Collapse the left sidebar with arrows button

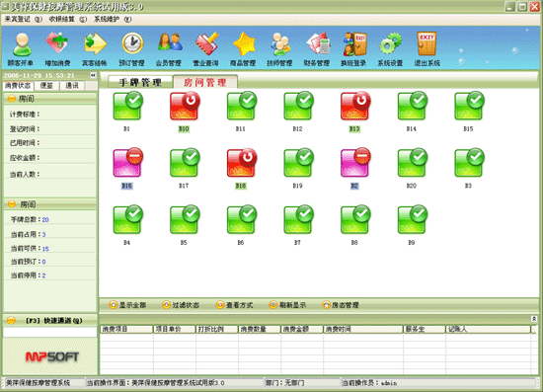(93, 75)
